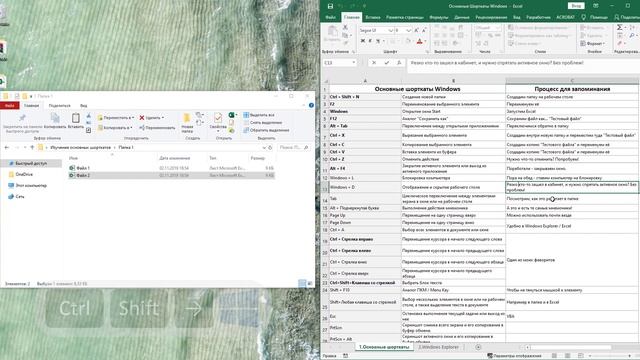
Task: Click Display settings in Excel status bar
Action: [514, 356]
